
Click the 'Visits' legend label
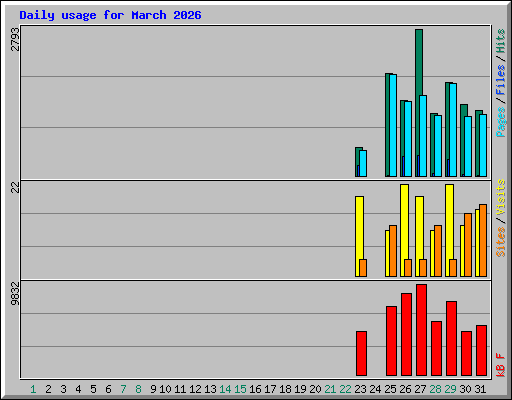(x=501, y=197)
